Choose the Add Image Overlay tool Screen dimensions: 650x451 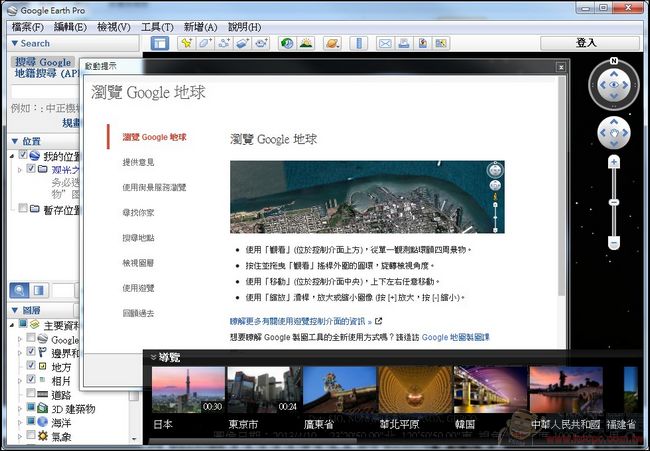pos(243,43)
